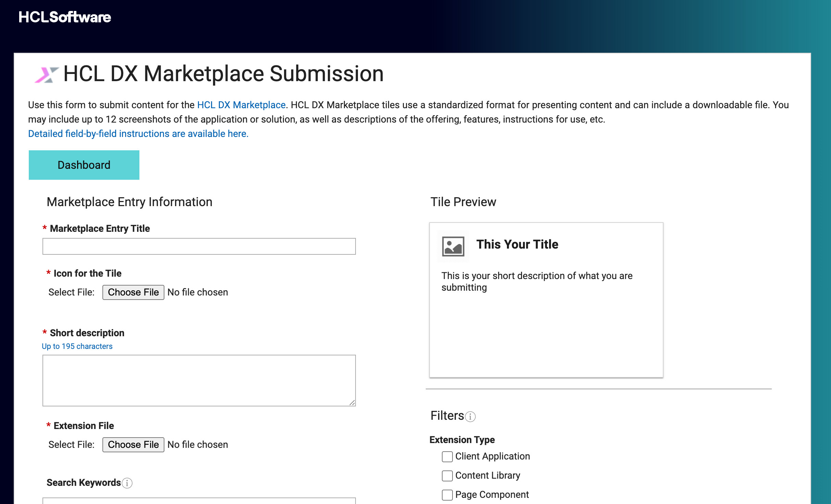Viewport: 831px width, 504px height.
Task: Click the HCL DX logo icon beside title
Action: coord(47,75)
